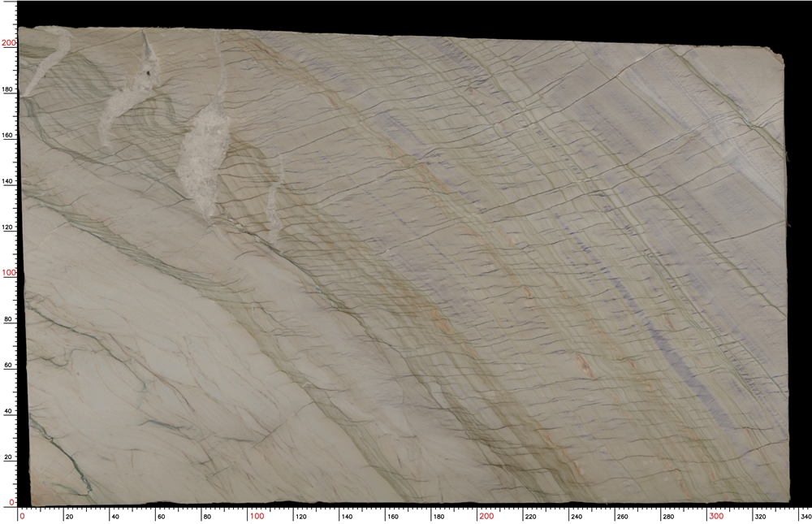Click 180 on the horizontal ruler

438,517
